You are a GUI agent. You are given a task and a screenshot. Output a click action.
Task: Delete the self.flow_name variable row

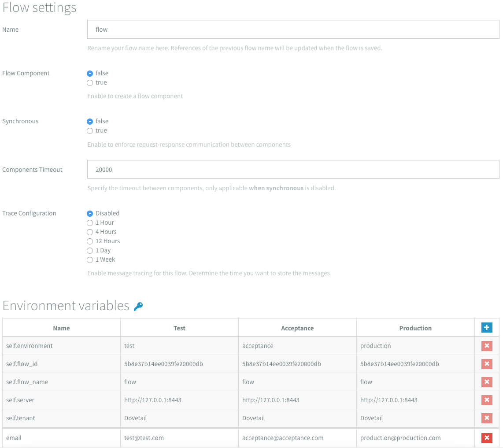487,382
